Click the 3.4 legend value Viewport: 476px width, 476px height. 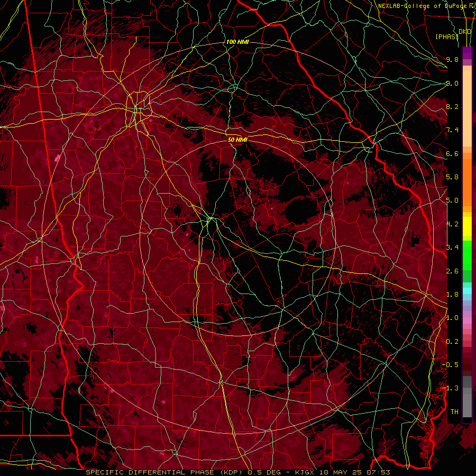click(x=452, y=248)
